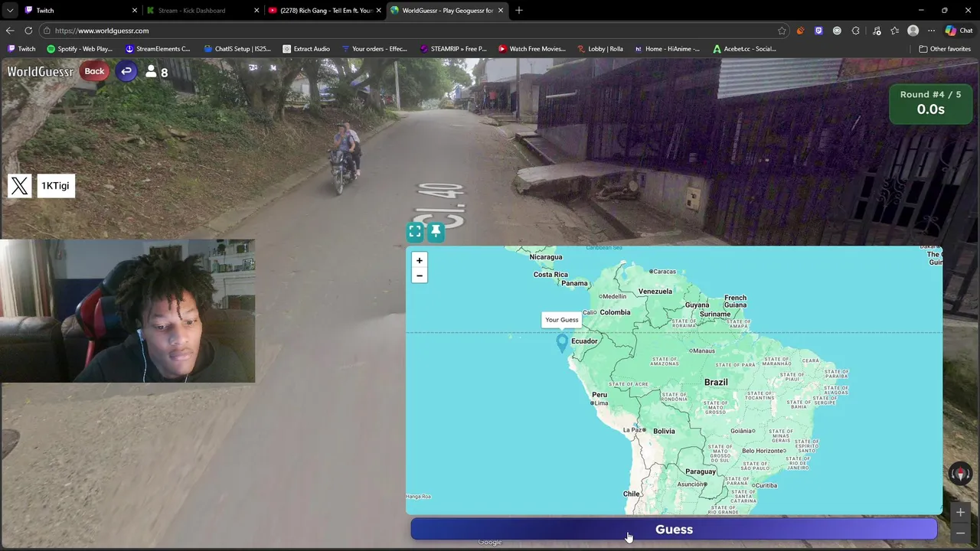This screenshot has height=551, width=980.
Task: Expand the Other favorites folder
Action: point(945,49)
